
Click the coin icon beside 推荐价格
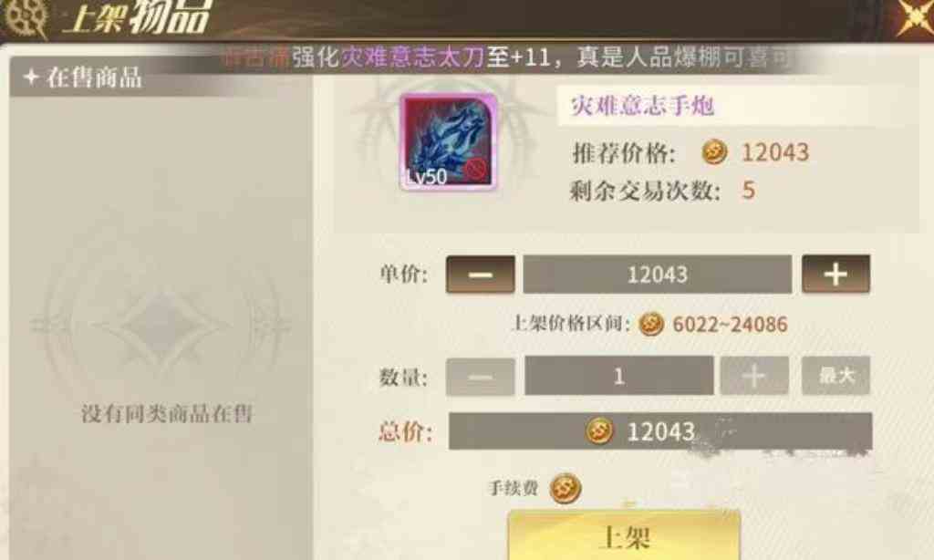714,152
